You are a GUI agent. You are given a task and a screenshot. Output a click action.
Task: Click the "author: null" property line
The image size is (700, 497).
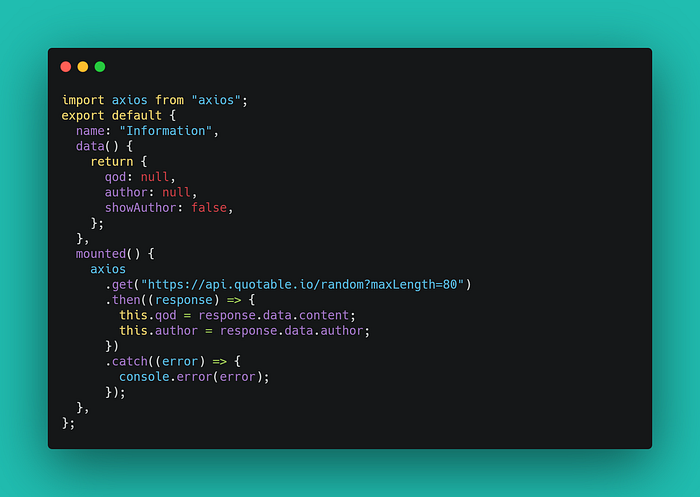point(150,192)
